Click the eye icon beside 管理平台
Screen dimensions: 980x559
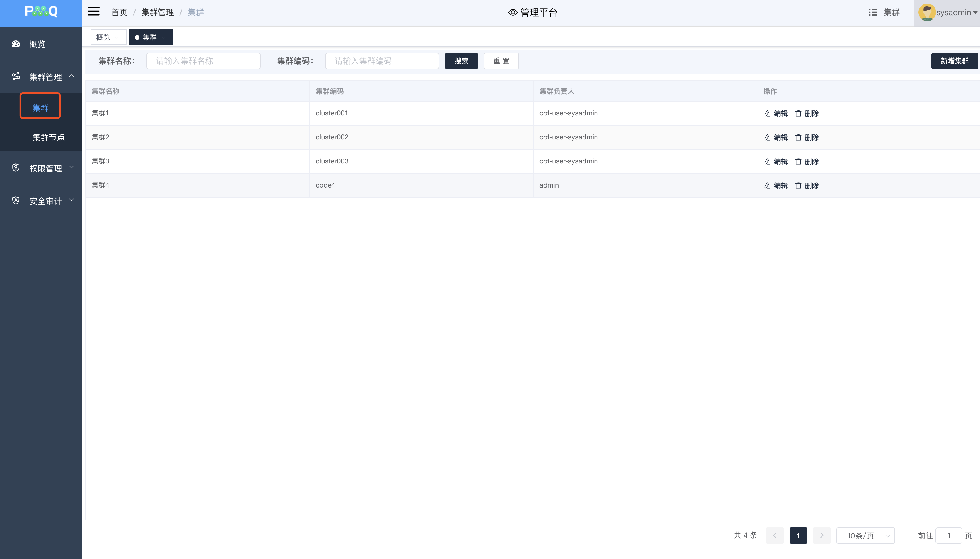(513, 12)
